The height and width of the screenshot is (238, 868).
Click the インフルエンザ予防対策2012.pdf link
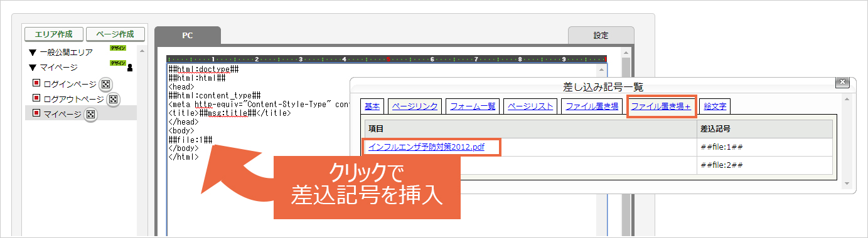coord(426,147)
